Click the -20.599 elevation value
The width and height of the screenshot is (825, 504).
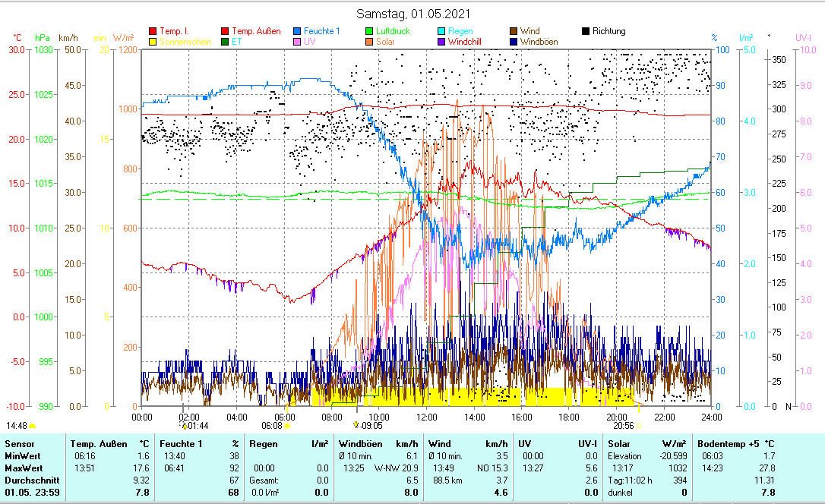[x=674, y=456]
